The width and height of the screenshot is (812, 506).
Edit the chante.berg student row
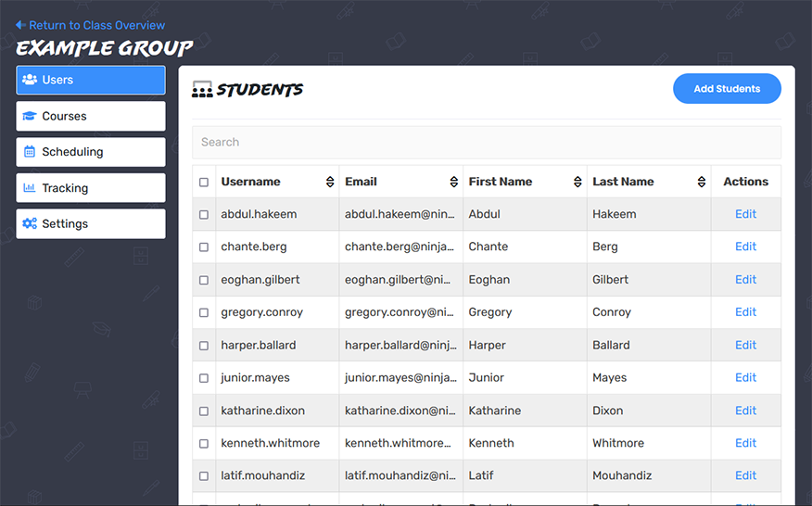point(745,247)
